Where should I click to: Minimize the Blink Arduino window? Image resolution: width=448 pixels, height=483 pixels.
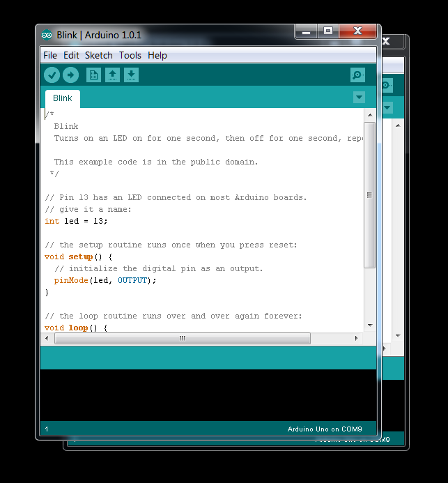[x=306, y=31]
